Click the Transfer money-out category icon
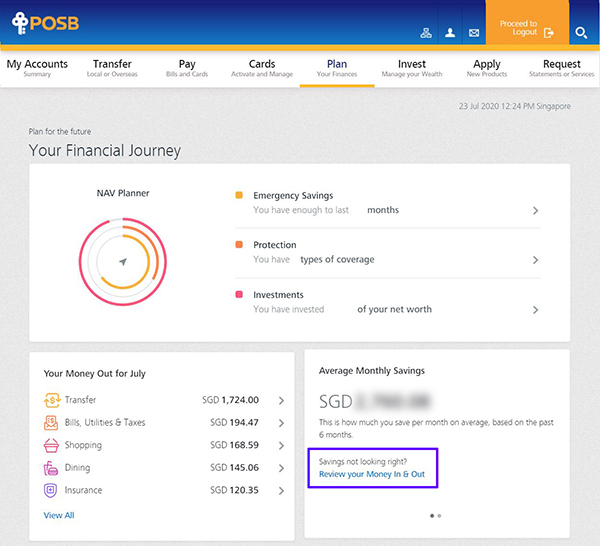600x546 pixels. (51, 400)
